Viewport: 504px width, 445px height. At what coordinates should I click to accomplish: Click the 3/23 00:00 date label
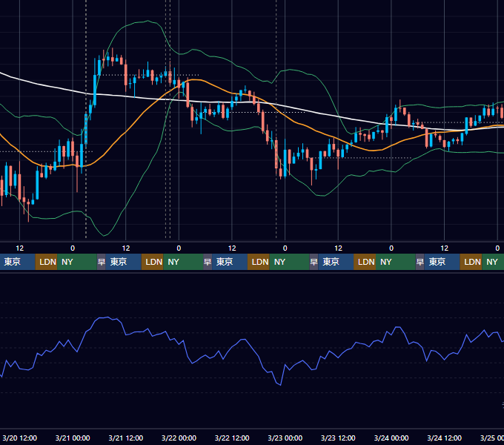pyautogui.click(x=285, y=438)
